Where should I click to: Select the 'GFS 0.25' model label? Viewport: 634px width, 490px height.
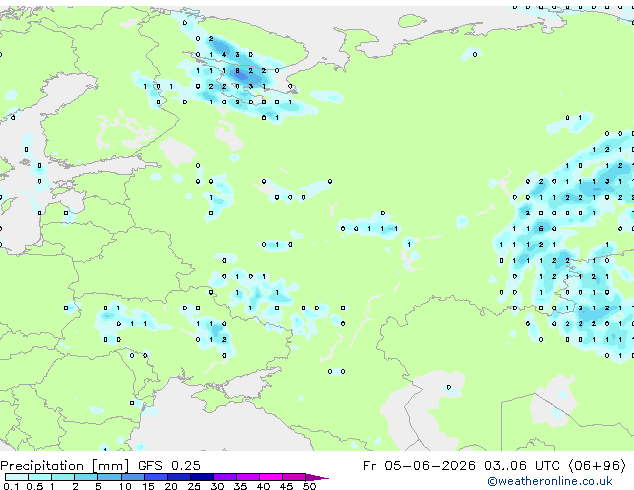point(169,465)
